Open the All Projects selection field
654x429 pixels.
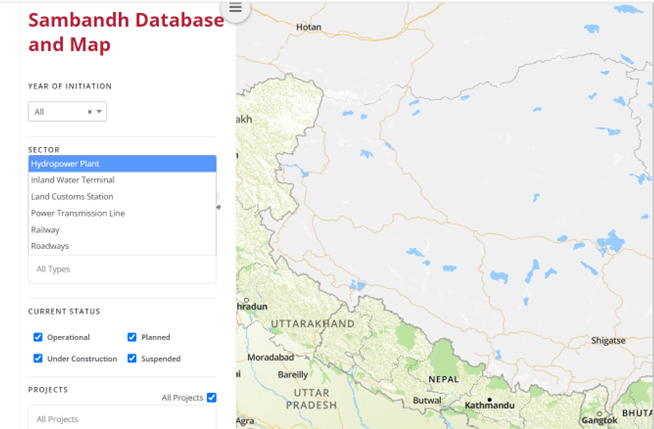pyautogui.click(x=122, y=418)
